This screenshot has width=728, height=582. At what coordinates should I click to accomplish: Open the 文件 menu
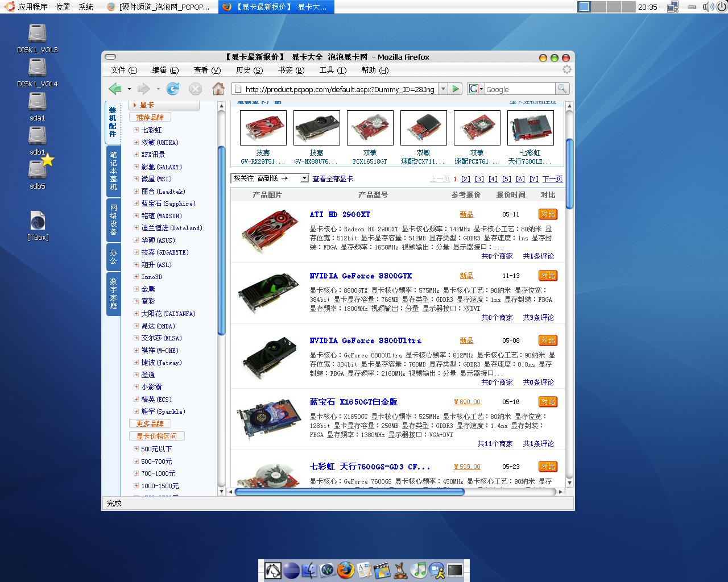[x=124, y=70]
